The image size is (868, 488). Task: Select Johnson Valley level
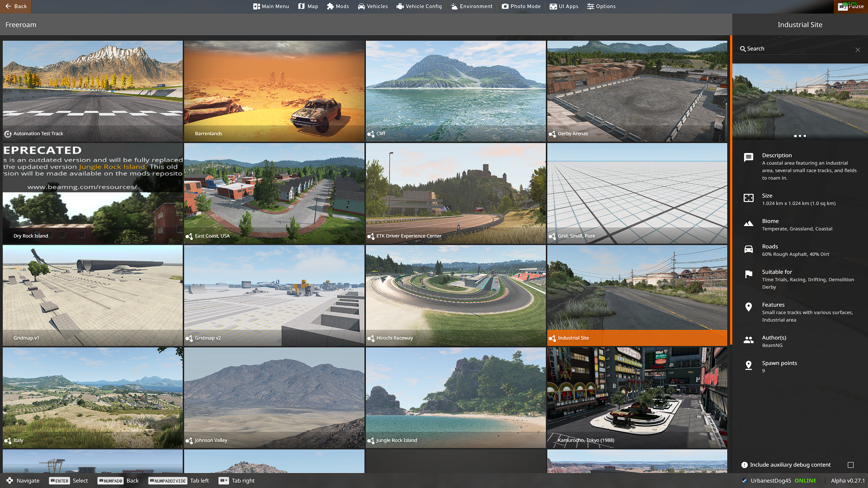tap(274, 398)
